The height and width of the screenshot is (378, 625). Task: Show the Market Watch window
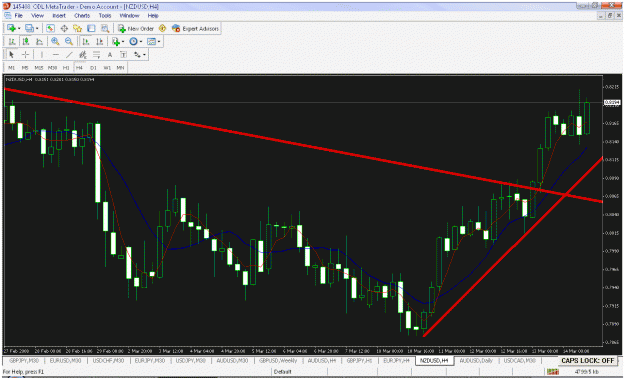point(50,28)
